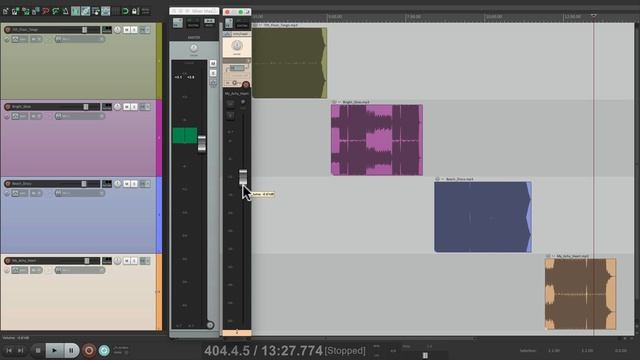Toggle the repeat loop transport button
The width and height of the screenshot is (640, 360).
104,350
